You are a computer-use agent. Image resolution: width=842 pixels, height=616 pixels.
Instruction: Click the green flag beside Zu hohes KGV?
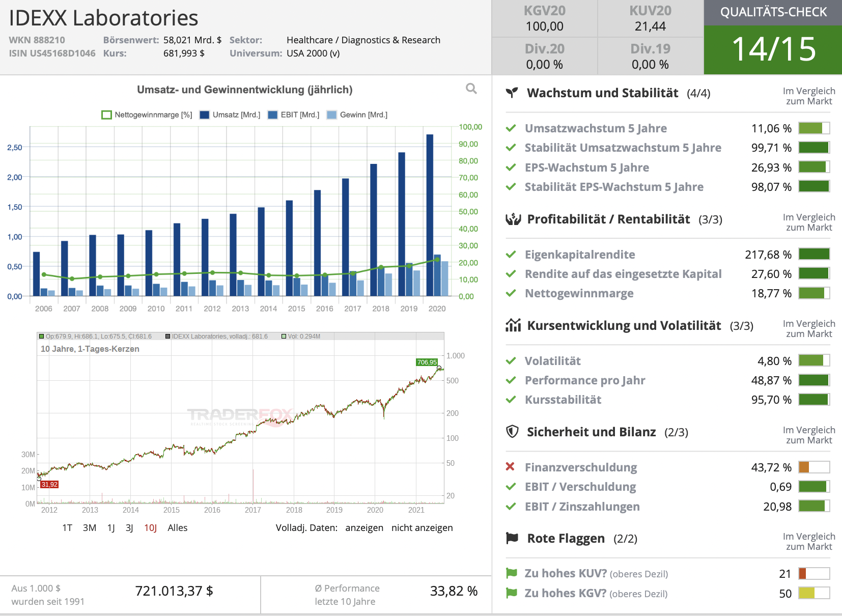click(x=512, y=593)
